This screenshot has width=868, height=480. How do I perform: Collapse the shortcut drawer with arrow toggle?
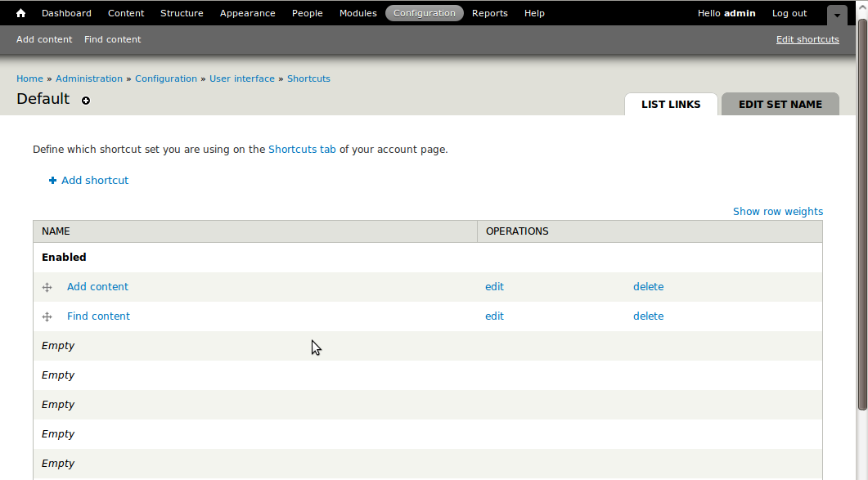[x=837, y=16]
